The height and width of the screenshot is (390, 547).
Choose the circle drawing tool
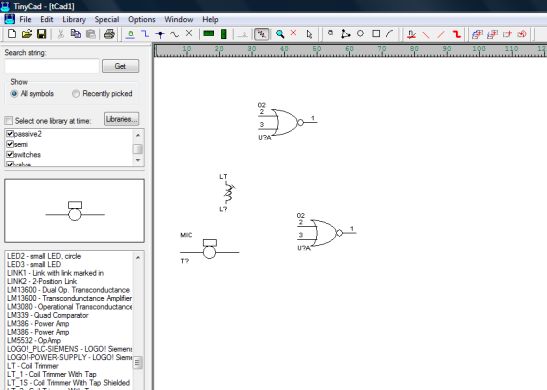coord(360,33)
